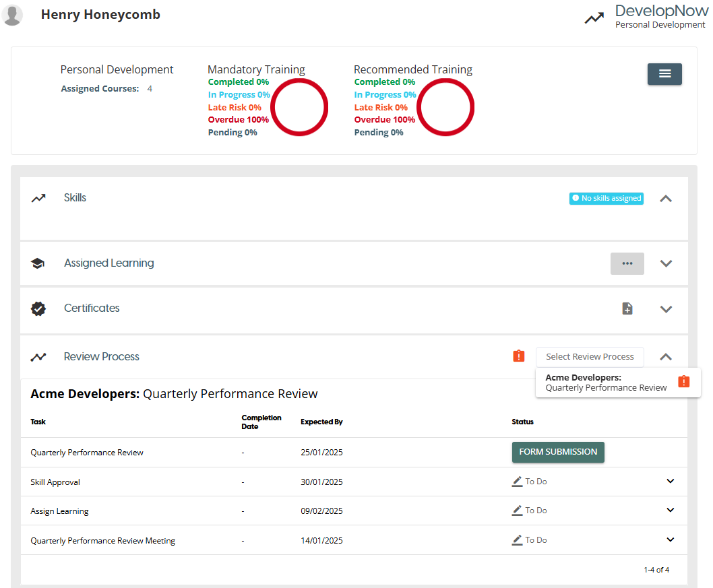The image size is (713, 588).
Task: Click the Assigned Learning graduation cap icon
Action: click(x=38, y=263)
